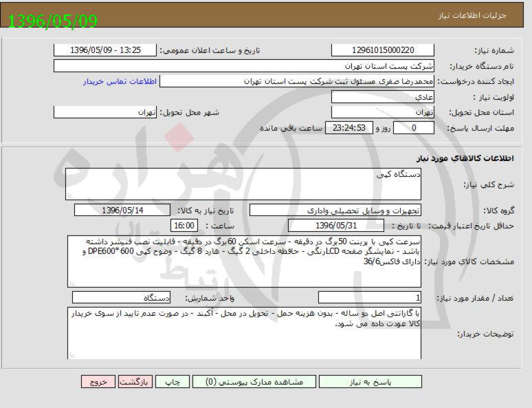Open 'مشاهده مدارک پیوستی (0)' attachments button
The height and width of the screenshot is (408, 532).
click(254, 382)
